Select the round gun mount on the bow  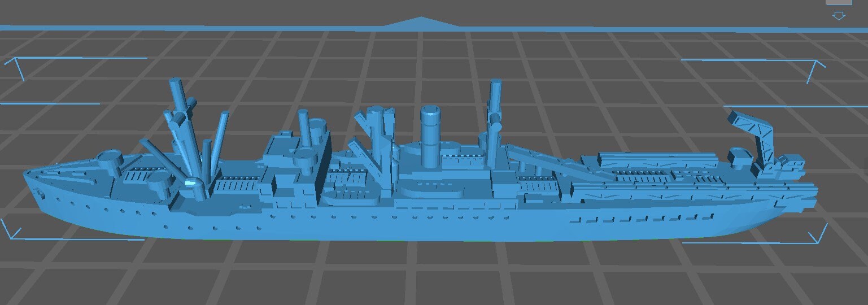(110, 161)
